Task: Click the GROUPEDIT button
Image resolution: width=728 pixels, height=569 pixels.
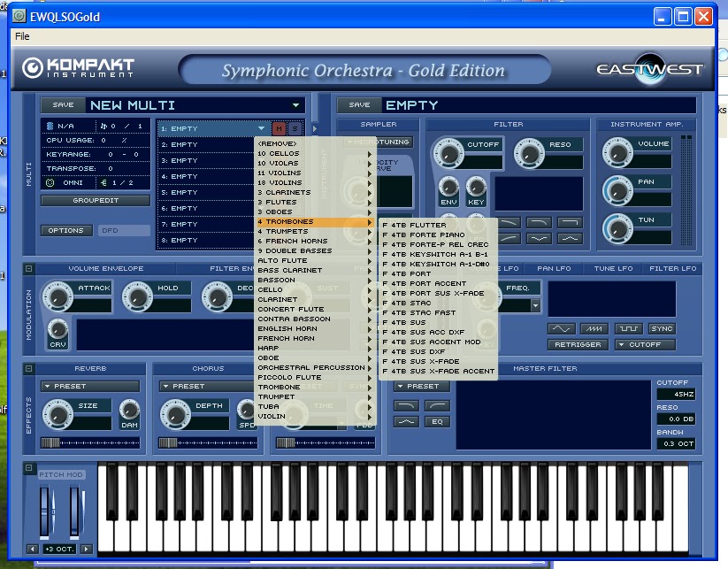Action: [96, 201]
